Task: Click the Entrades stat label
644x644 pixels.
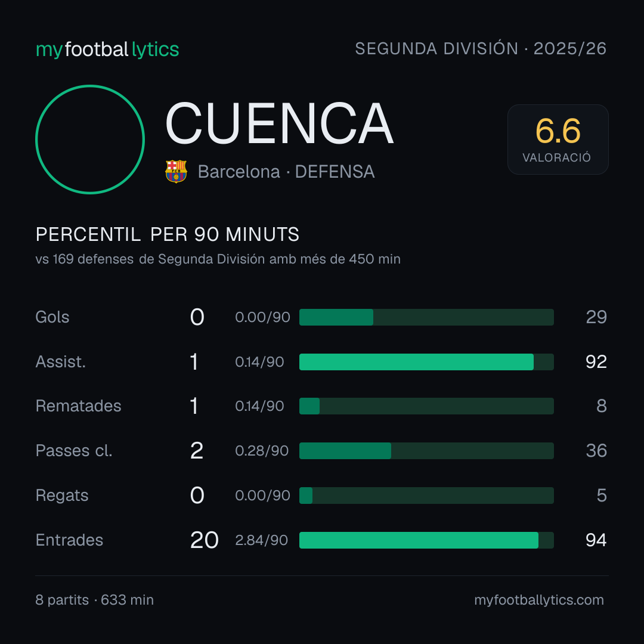Action: 69,540
